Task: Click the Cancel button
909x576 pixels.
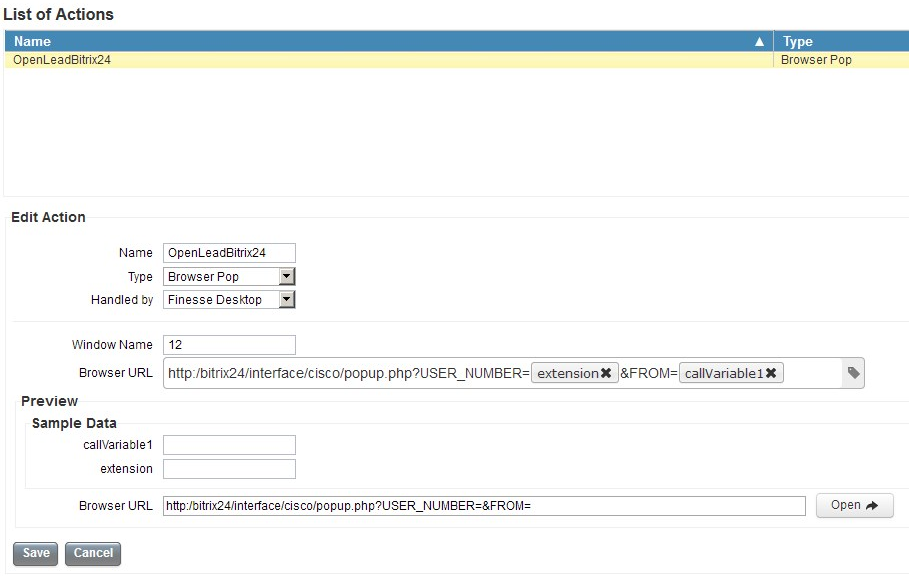Action: tap(93, 553)
